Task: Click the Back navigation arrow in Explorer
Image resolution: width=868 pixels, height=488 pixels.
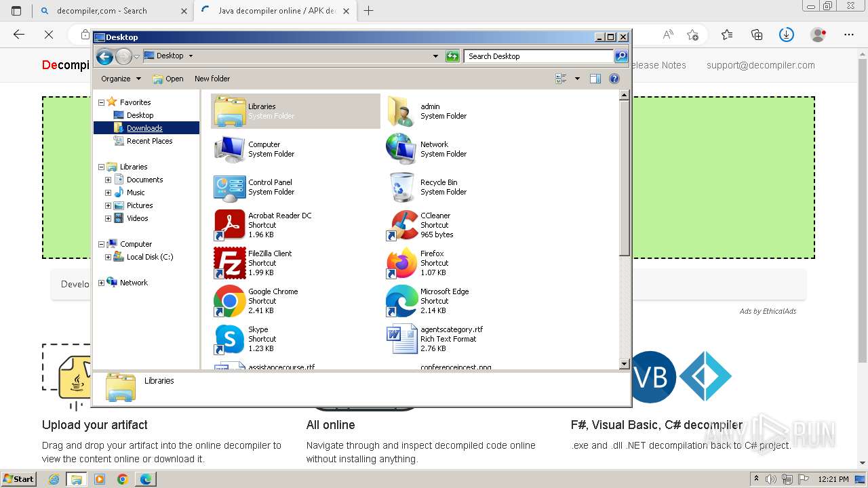Action: (104, 56)
